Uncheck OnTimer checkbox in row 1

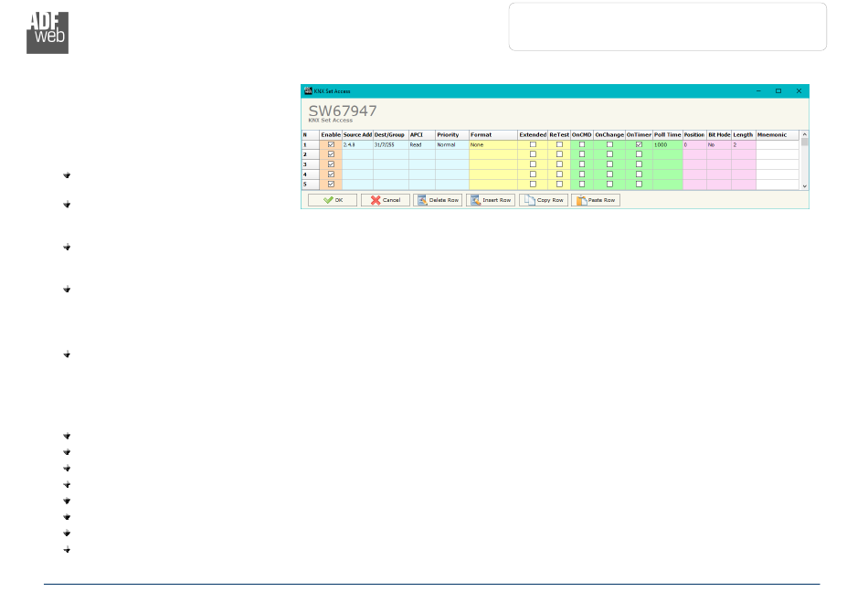[639, 144]
